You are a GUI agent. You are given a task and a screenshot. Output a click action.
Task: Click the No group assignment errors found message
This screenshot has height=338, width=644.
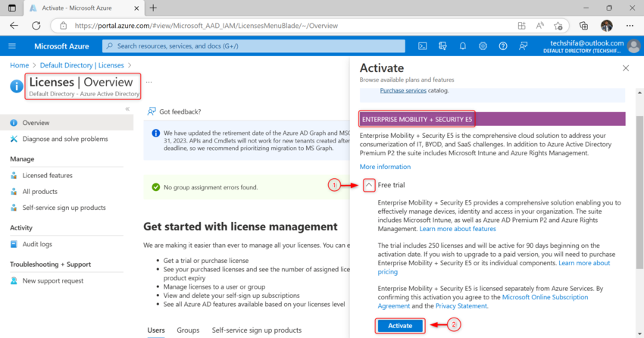[211, 187]
